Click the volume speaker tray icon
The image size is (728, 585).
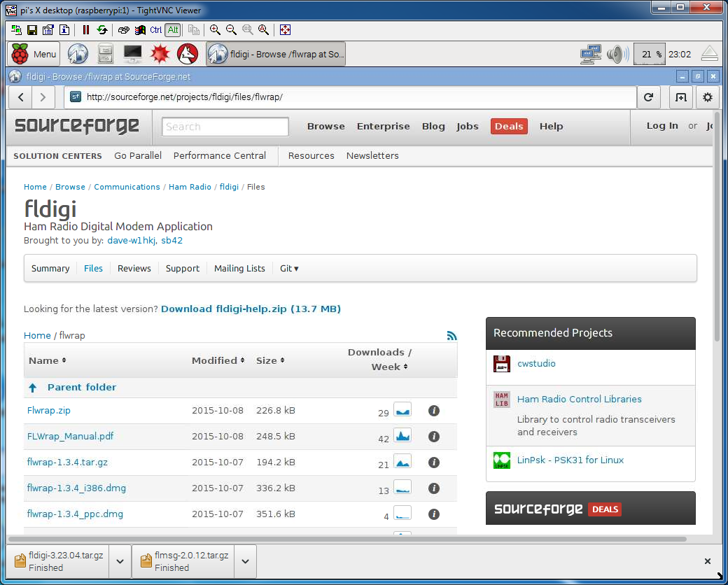[617, 55]
